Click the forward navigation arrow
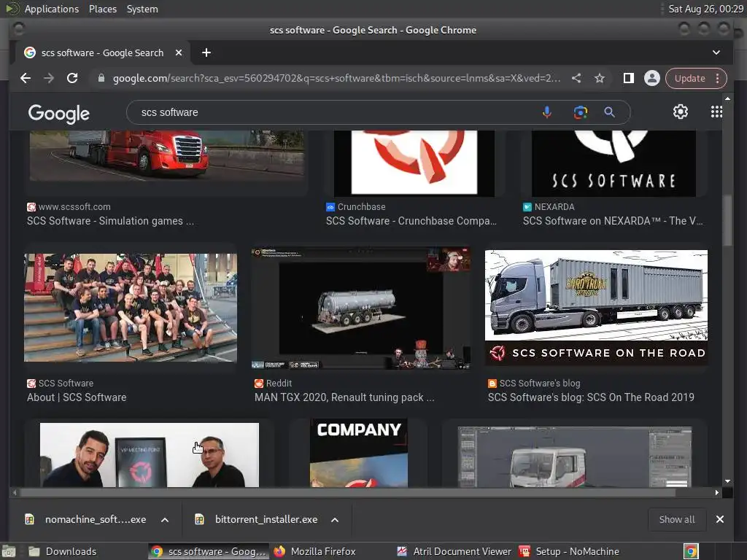 49,78
